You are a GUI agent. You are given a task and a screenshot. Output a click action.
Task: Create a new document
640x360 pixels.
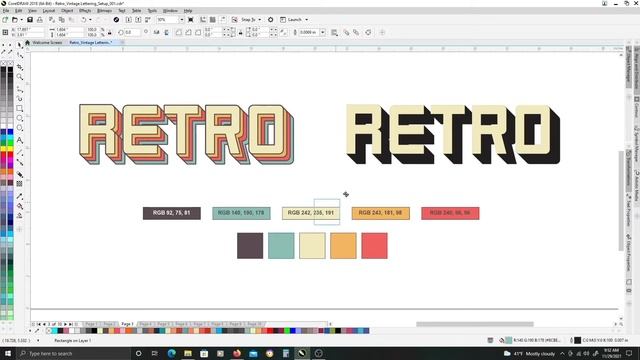(x=5, y=20)
